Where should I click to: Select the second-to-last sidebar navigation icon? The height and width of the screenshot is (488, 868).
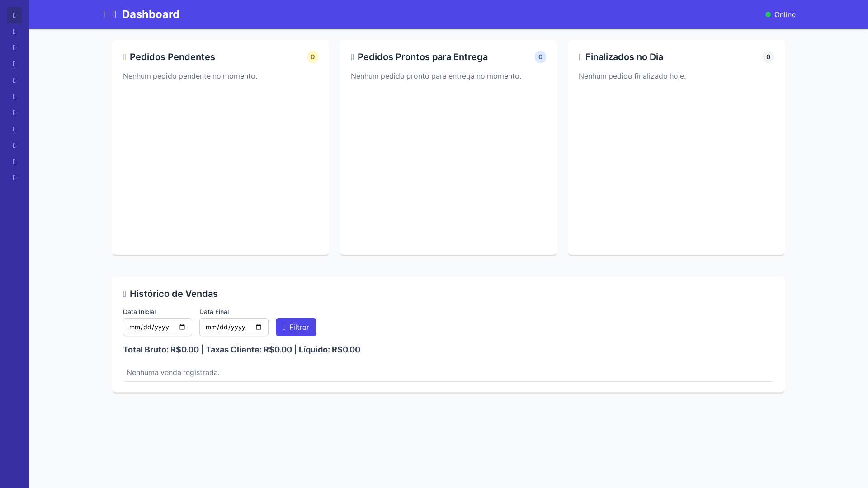pos(14,162)
